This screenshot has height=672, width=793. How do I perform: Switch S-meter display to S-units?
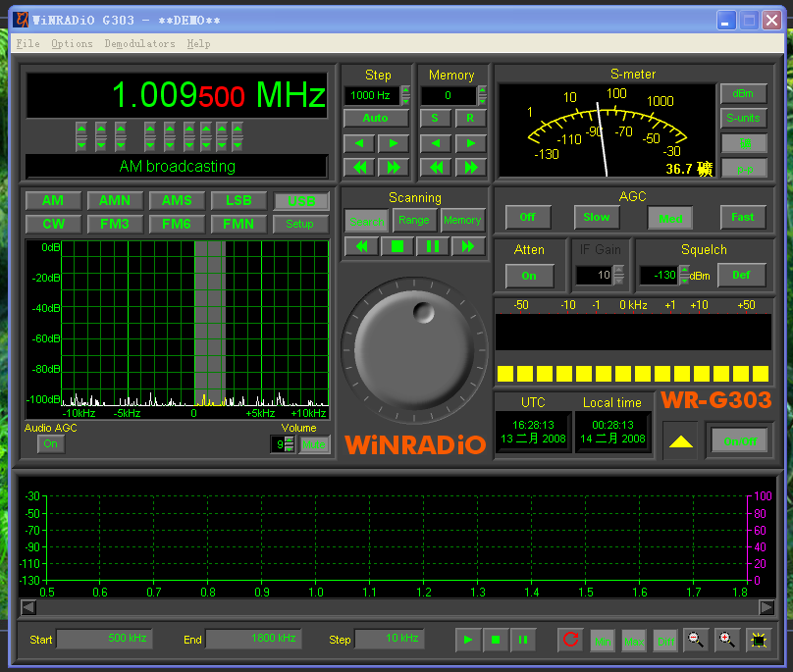tap(744, 119)
